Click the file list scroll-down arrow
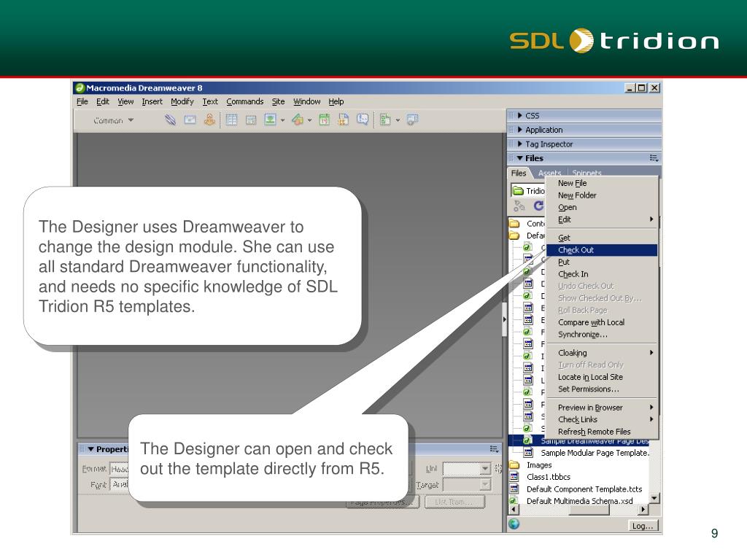This screenshot has width=747, height=560. click(x=654, y=498)
